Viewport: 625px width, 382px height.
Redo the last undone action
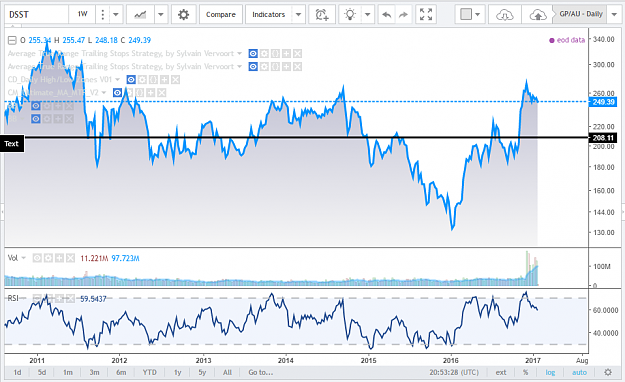pyautogui.click(x=403, y=15)
